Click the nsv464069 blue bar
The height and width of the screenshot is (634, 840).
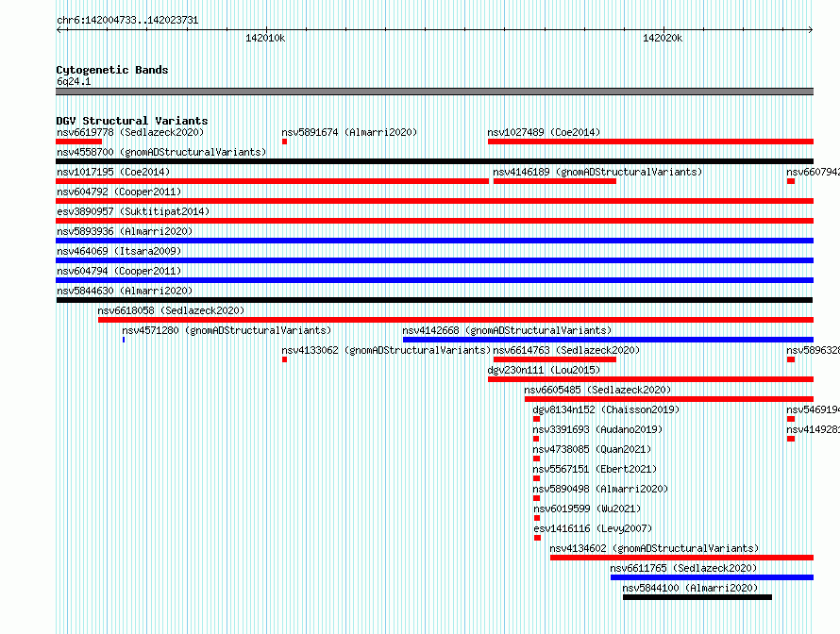point(434,260)
